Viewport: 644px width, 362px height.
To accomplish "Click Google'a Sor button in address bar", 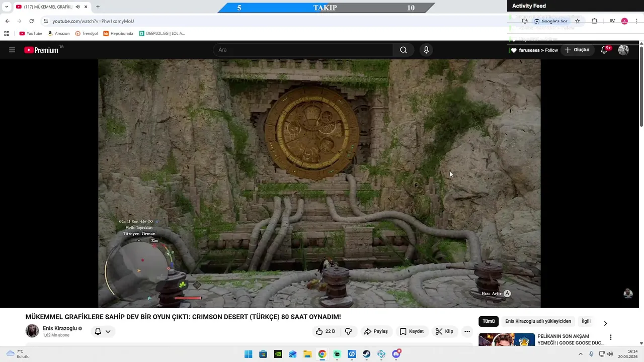I will tap(550, 21).
